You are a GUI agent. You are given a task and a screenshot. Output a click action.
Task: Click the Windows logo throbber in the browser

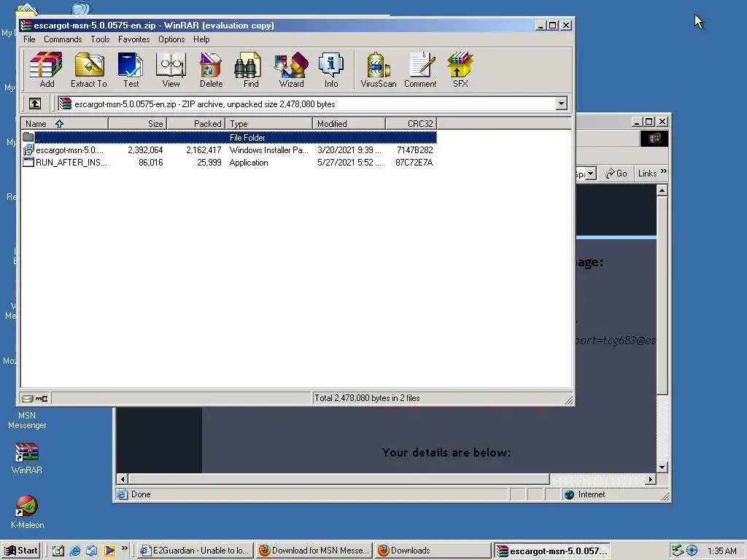pyautogui.click(x=654, y=138)
